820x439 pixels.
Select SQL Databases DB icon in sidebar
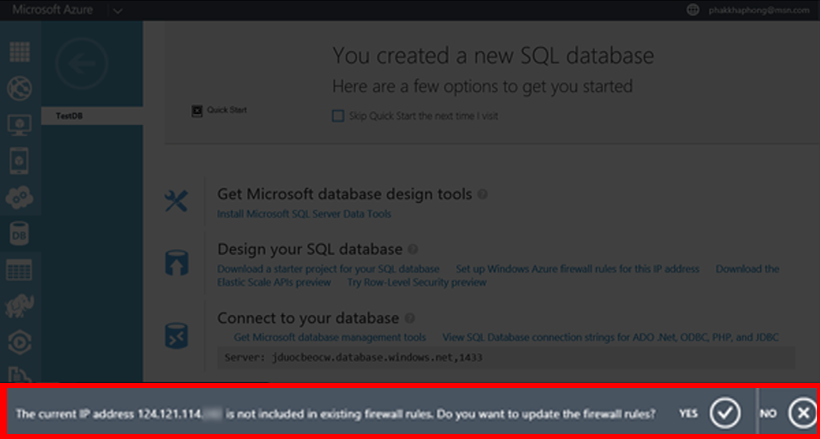[x=19, y=234]
